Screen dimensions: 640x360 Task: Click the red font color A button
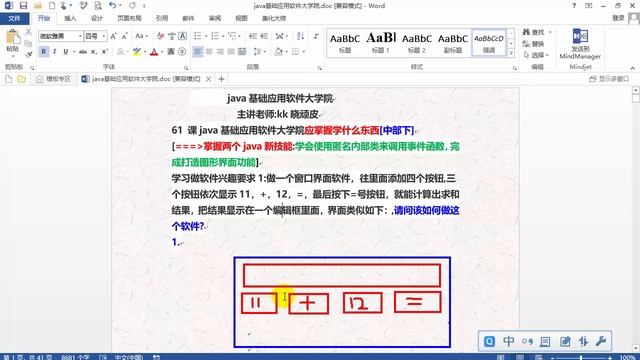[154, 51]
